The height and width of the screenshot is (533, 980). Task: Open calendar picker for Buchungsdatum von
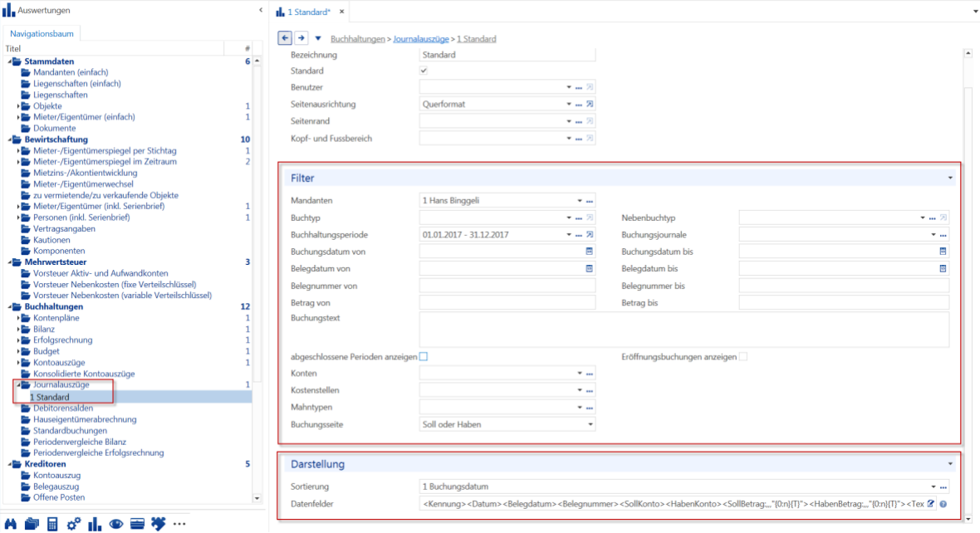pos(589,252)
